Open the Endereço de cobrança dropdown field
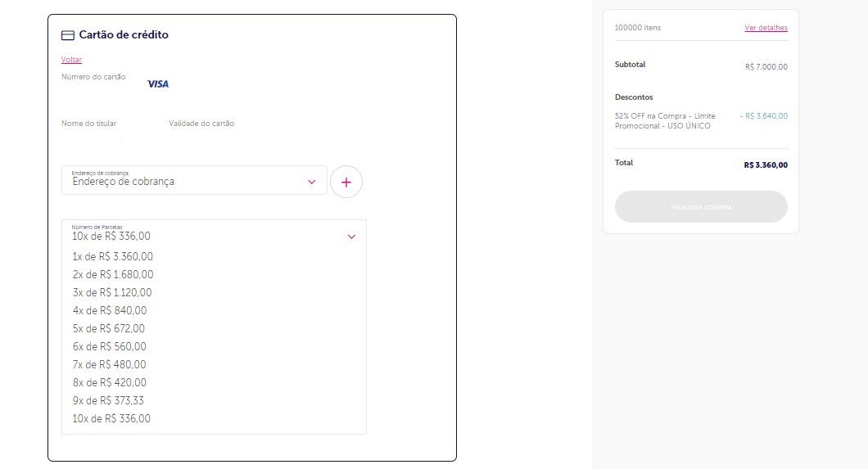 coord(194,180)
